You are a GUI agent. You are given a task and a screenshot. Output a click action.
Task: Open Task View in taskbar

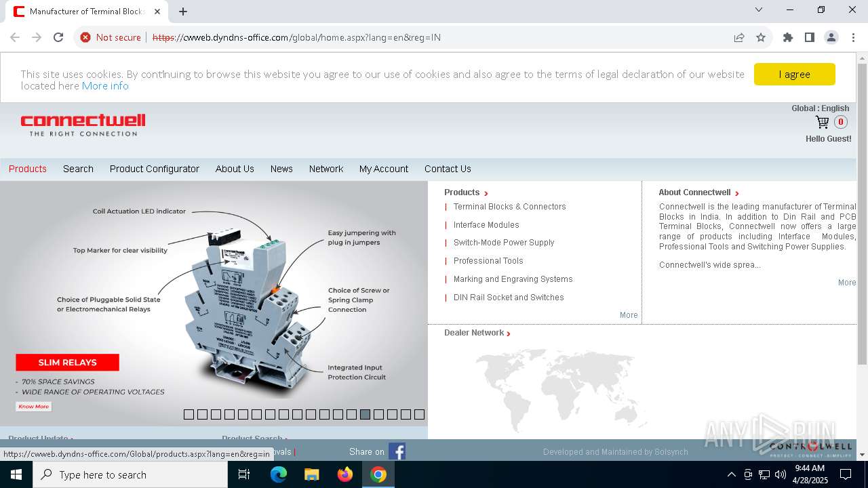244,474
